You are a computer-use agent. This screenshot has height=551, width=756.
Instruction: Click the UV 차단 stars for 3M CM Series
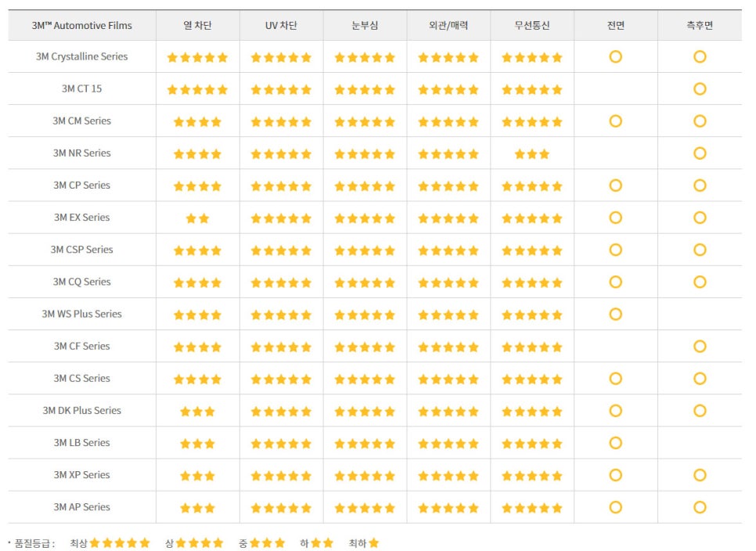pos(281,122)
